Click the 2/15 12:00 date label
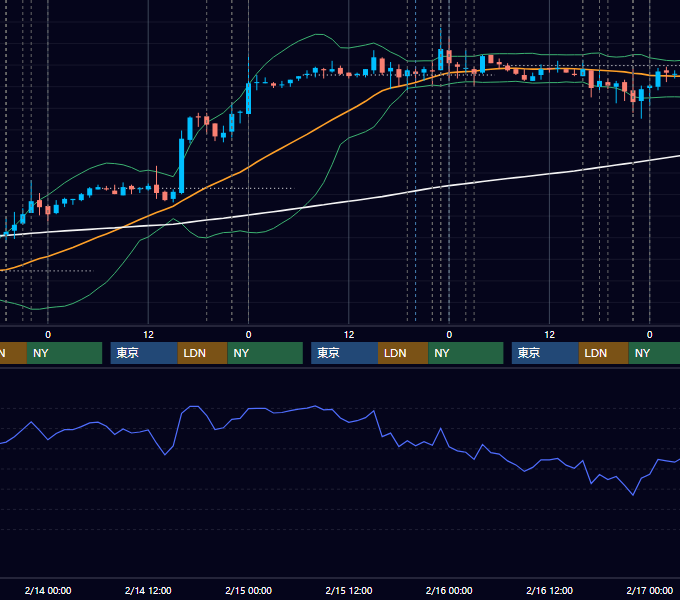Image resolution: width=680 pixels, height=600 pixels. pyautogui.click(x=349, y=590)
